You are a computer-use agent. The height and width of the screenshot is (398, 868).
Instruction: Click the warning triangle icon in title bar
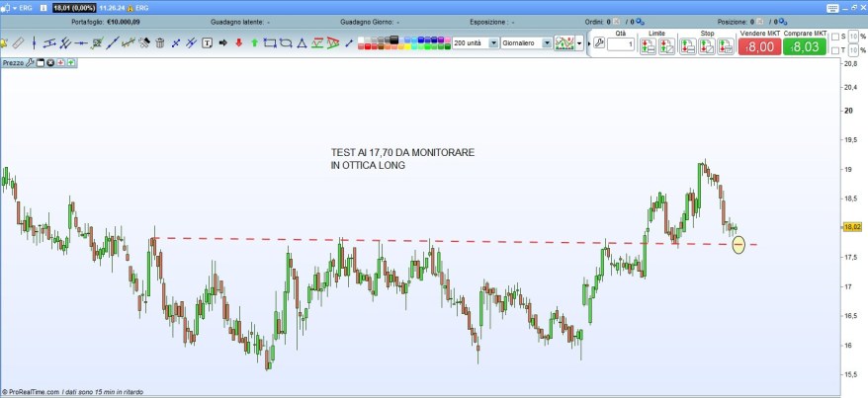pyautogui.click(x=130, y=8)
